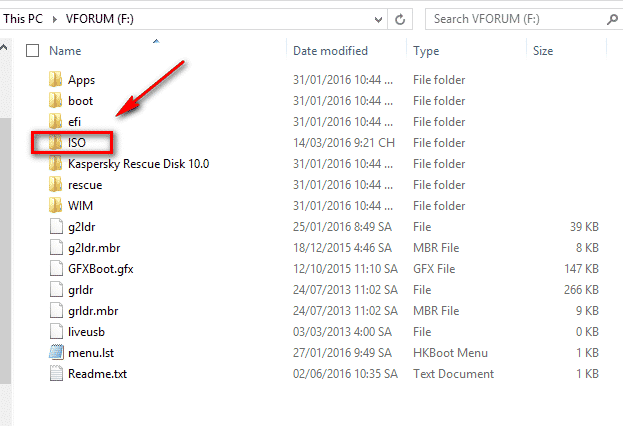Viewport: 623px width, 426px height.
Task: Click the g2ldr.mbr file icon
Action: [x=56, y=248]
